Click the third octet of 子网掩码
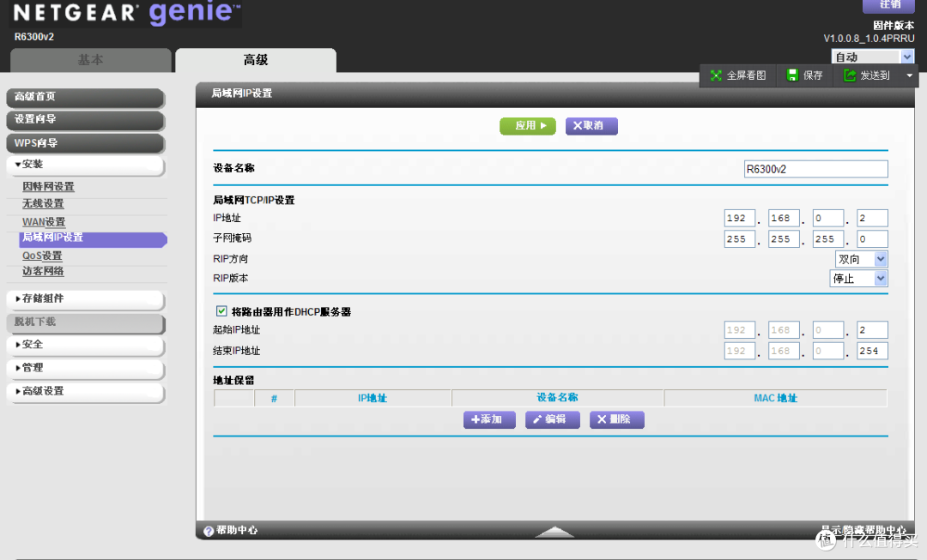927x560 pixels. tap(828, 239)
